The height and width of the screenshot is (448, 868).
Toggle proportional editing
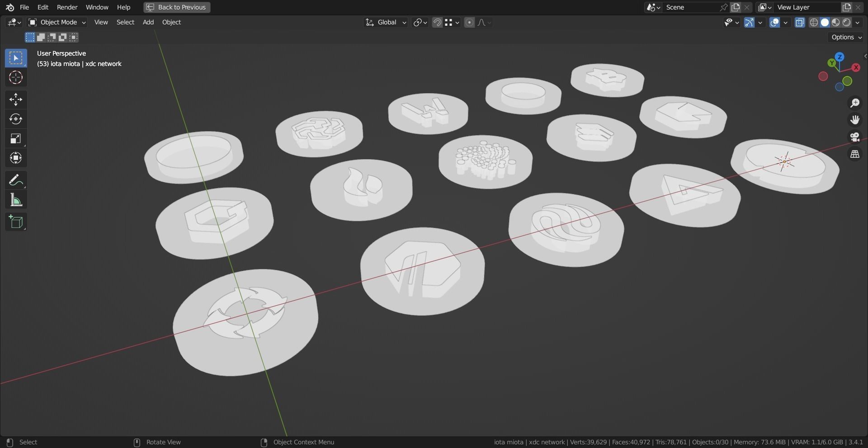click(469, 22)
